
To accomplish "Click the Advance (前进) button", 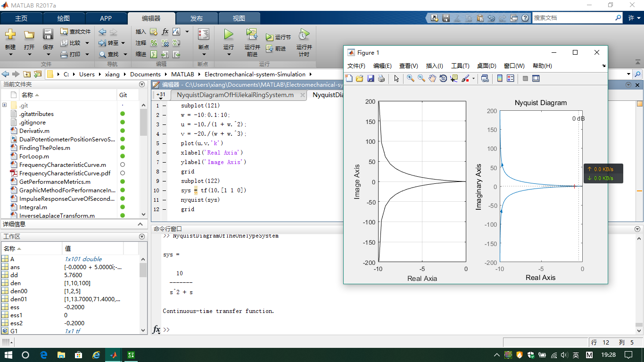I will pyautogui.click(x=276, y=49).
